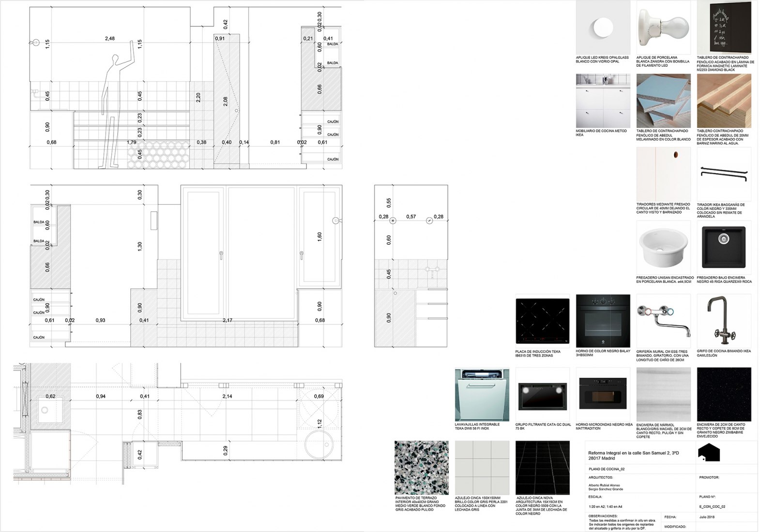Click the 'MODIFICADO:' field label
The height and width of the screenshot is (532, 760).
click(676, 527)
